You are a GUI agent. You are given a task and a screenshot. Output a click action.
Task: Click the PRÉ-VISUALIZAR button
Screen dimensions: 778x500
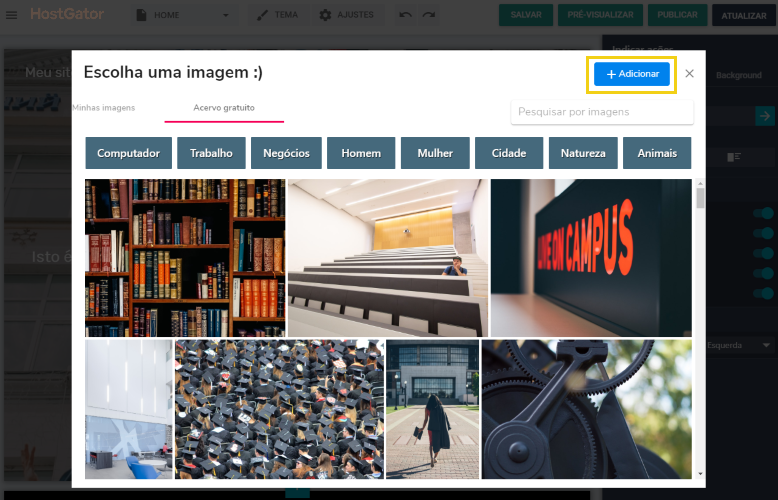tap(600, 15)
